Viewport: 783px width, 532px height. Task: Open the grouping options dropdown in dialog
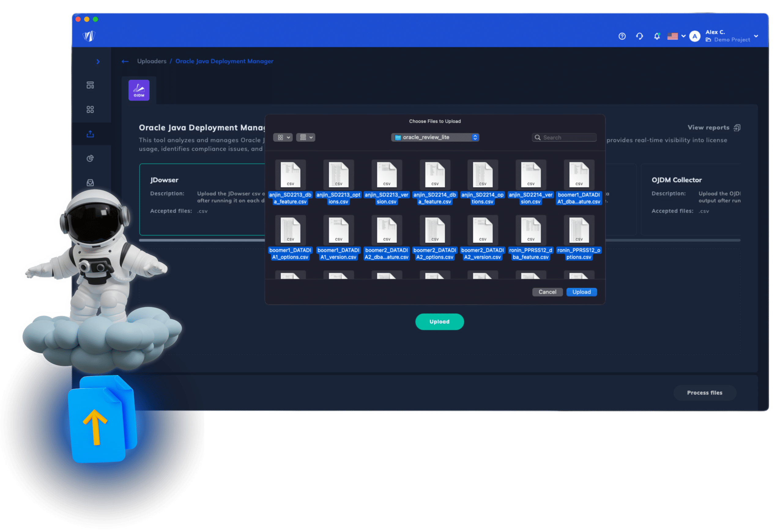click(306, 137)
